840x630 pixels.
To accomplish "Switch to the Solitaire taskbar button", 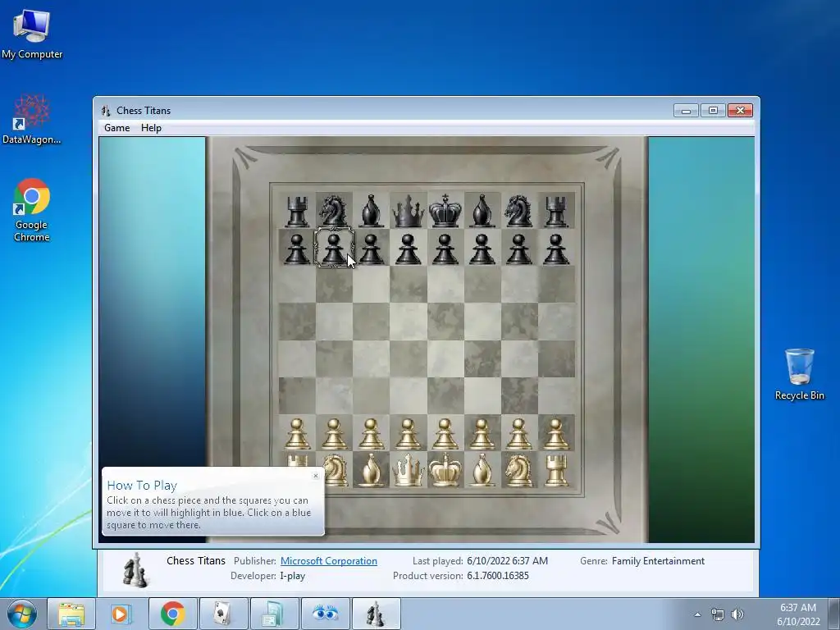I will click(223, 614).
